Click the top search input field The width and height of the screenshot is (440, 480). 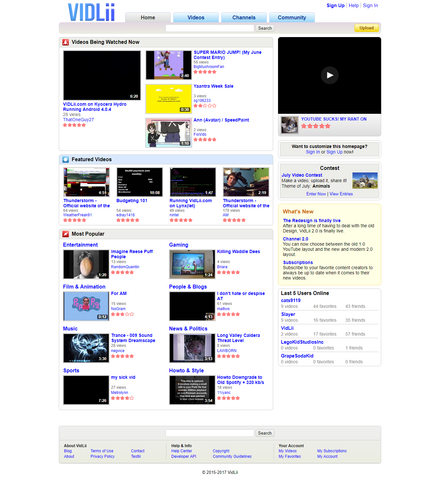(210, 28)
